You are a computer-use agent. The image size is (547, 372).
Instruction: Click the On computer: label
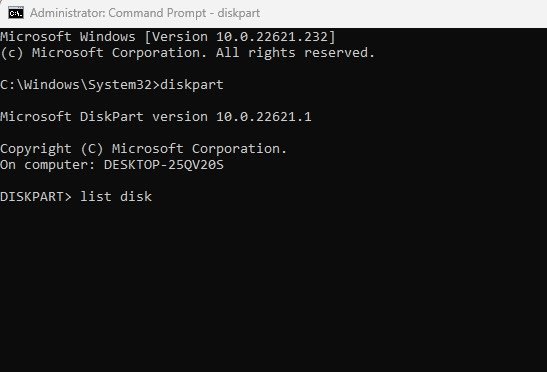tap(48, 165)
